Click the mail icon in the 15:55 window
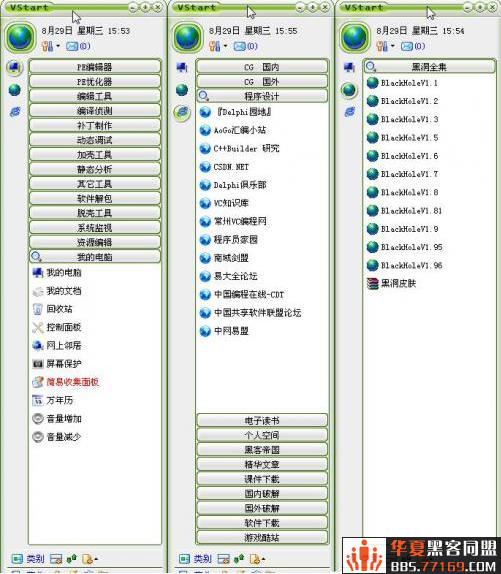This screenshot has height=574, width=501. coord(240,46)
